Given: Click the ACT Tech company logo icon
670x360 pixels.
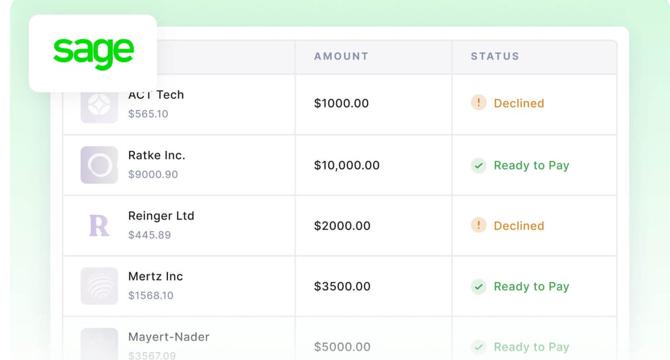Looking at the screenshot, I should (x=99, y=106).
